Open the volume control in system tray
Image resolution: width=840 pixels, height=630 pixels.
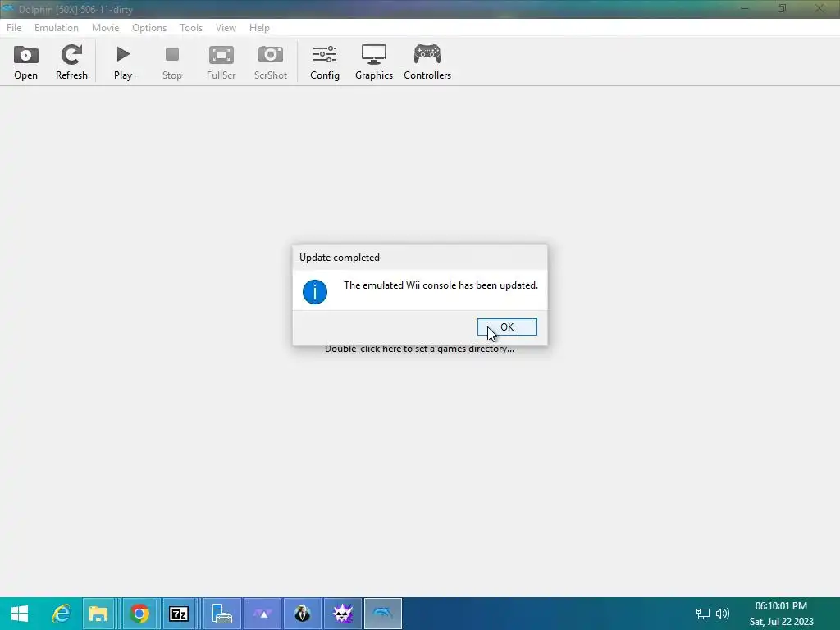tap(723, 614)
